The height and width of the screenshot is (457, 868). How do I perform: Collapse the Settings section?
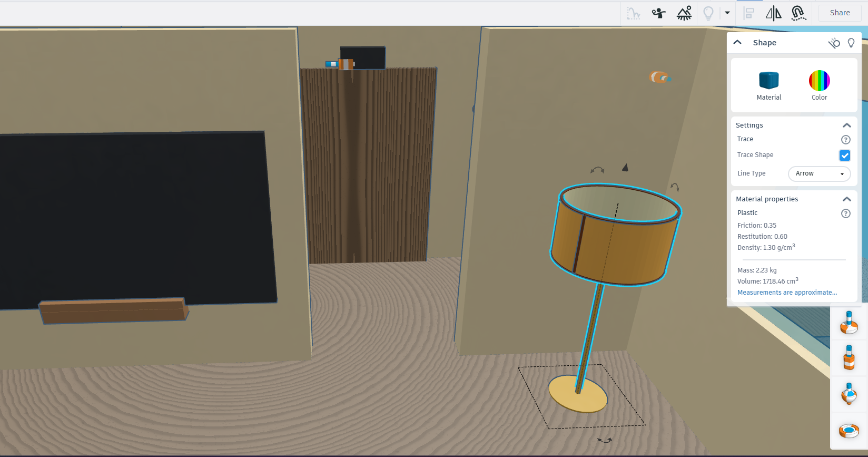pyautogui.click(x=847, y=125)
